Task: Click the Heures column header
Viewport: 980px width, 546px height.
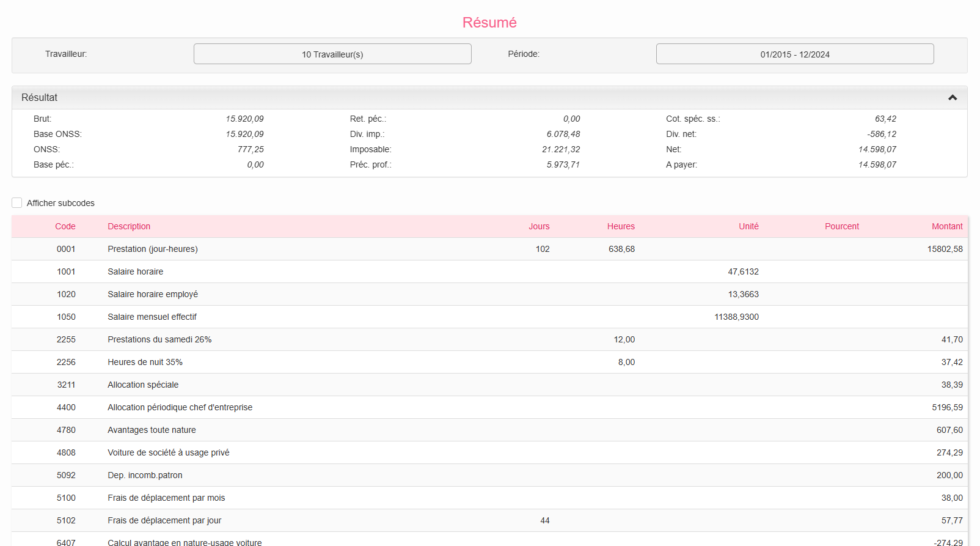Action: 621,226
